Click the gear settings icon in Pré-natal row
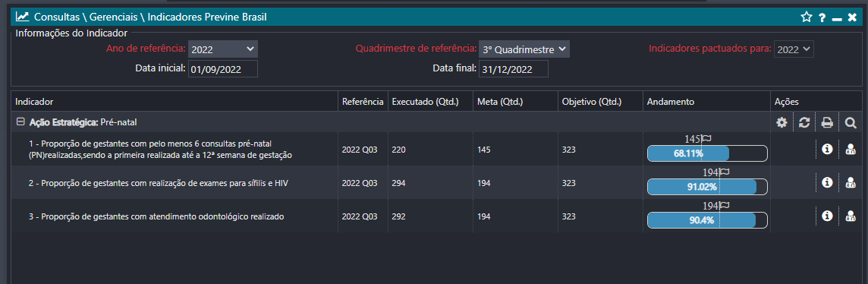The image size is (868, 284). click(782, 122)
